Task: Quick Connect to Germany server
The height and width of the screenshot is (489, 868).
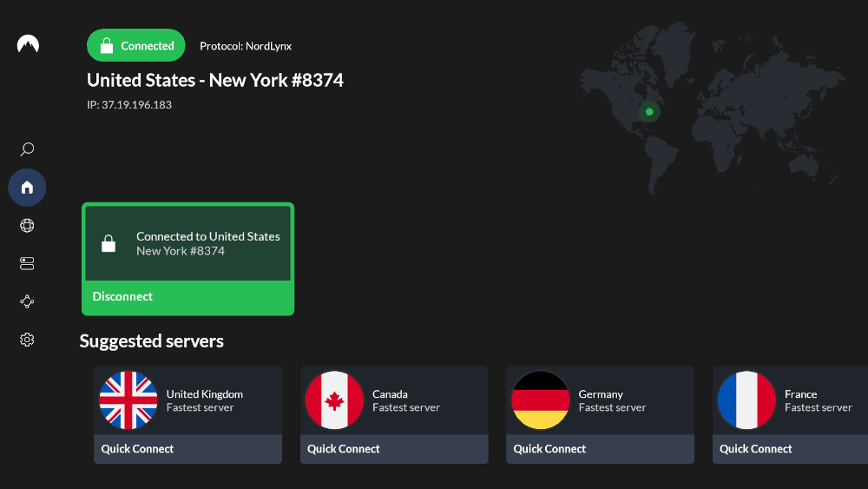Action: [x=600, y=449]
